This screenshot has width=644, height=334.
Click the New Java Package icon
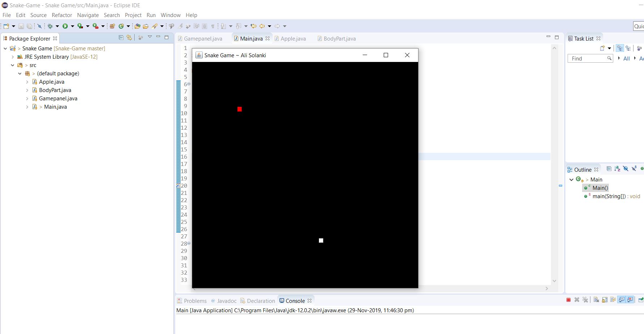[112, 26]
